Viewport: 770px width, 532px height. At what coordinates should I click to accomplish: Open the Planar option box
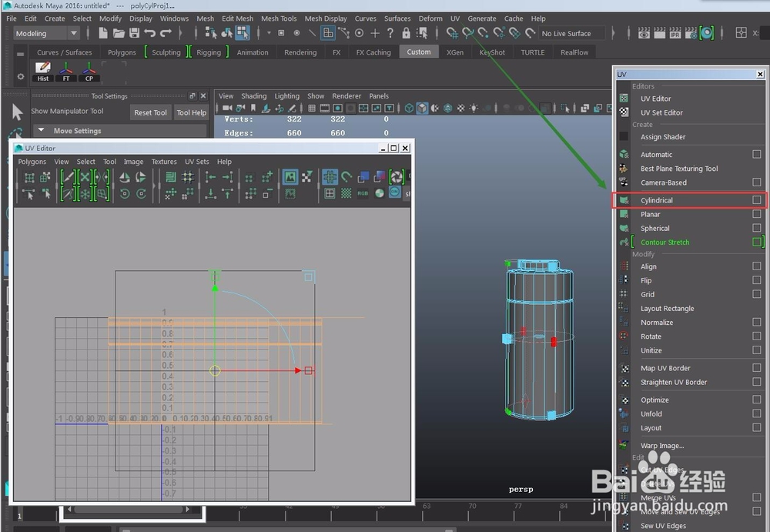[756, 214]
